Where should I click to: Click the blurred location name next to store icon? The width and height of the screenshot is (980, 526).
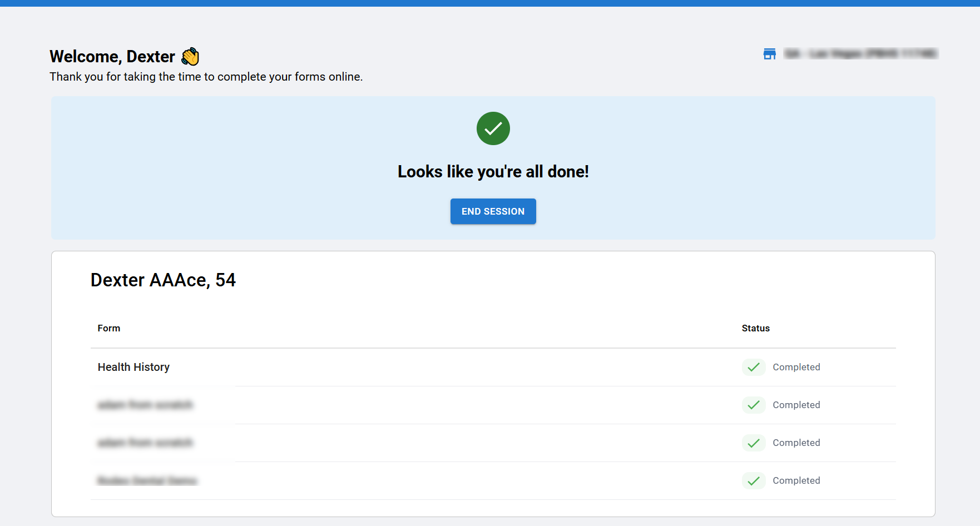point(860,54)
